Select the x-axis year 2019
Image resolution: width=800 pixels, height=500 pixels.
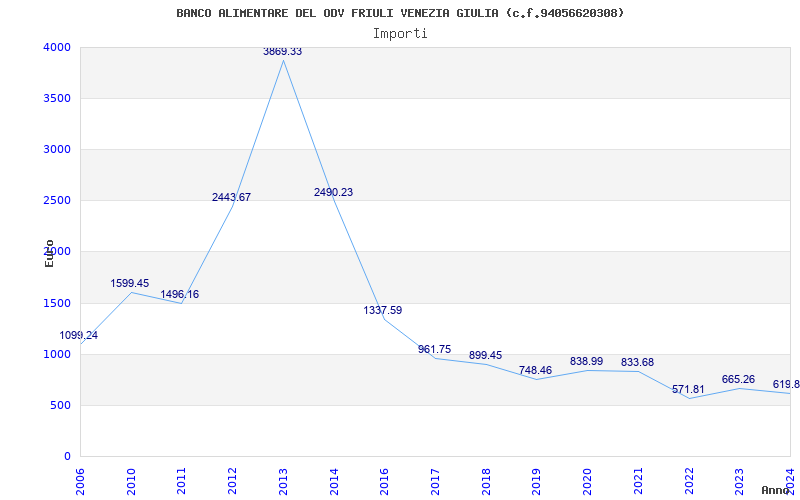[537, 481]
